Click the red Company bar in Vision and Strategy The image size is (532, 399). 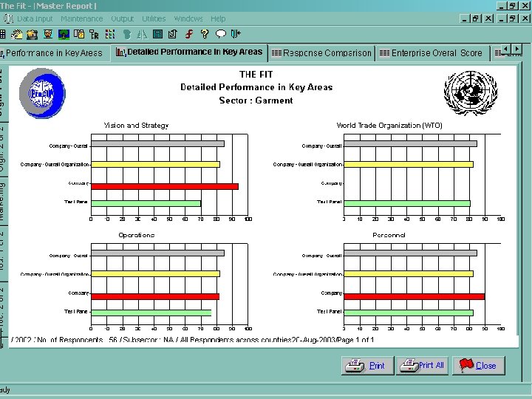coord(165,186)
